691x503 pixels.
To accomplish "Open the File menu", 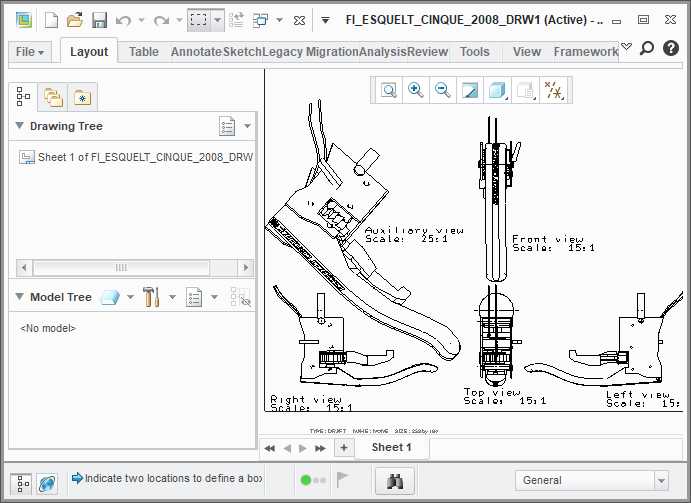I will [30, 52].
